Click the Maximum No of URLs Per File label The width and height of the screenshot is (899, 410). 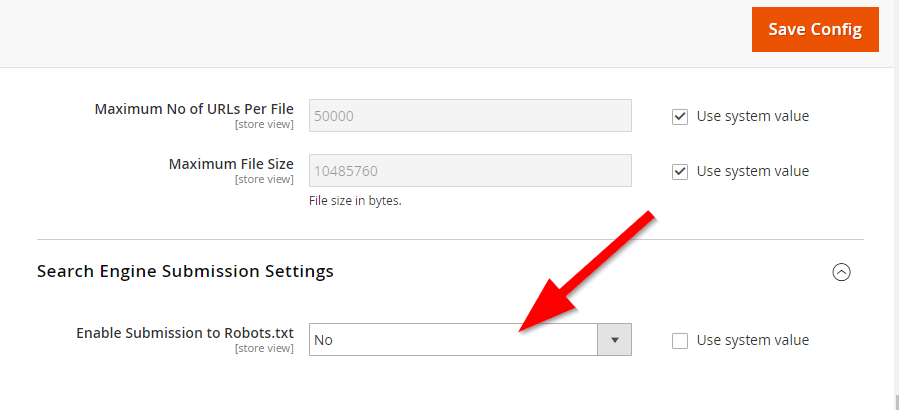click(194, 109)
